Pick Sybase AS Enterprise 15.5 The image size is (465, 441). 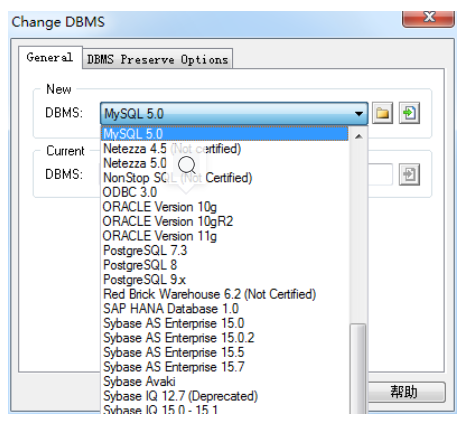tap(224, 352)
